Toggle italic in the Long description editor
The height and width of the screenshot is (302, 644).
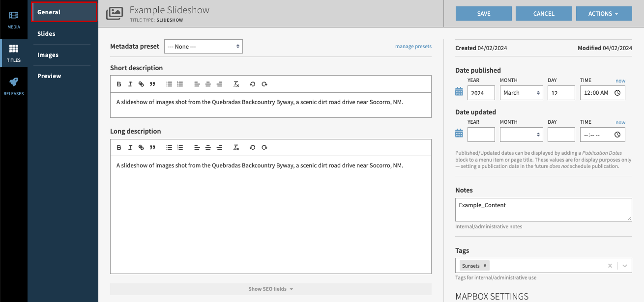[130, 147]
